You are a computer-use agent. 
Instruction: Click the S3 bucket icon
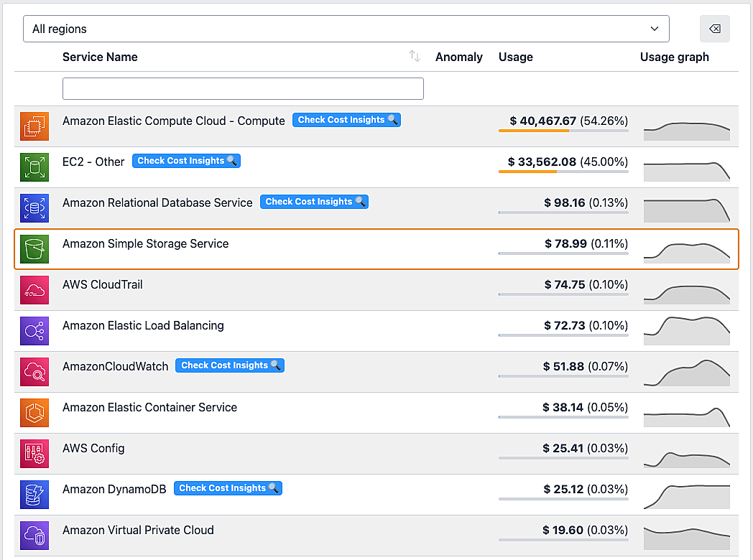point(34,249)
